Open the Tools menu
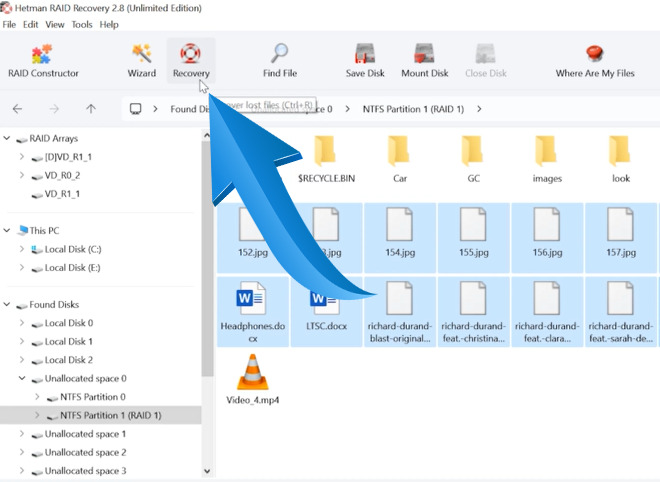660x482 pixels. click(82, 24)
